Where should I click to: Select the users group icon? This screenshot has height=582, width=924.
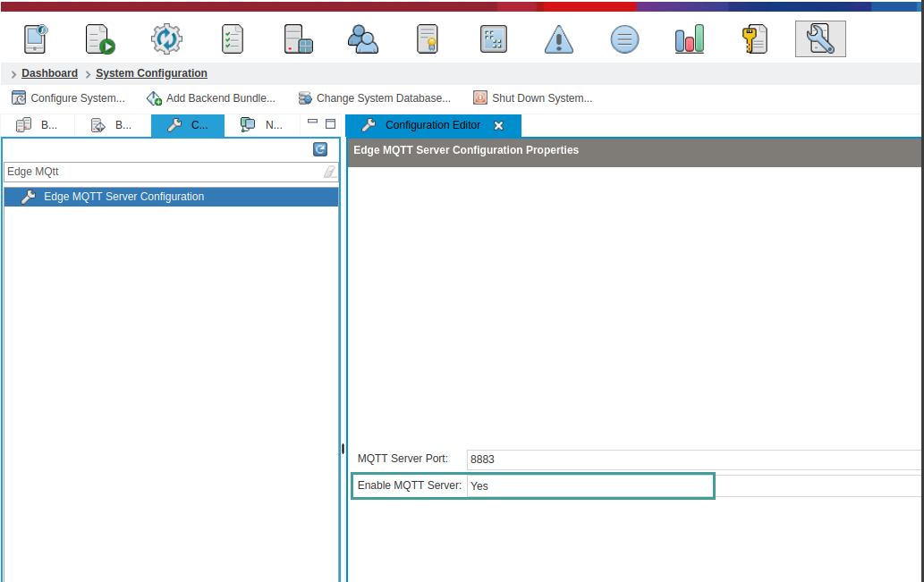click(x=363, y=38)
